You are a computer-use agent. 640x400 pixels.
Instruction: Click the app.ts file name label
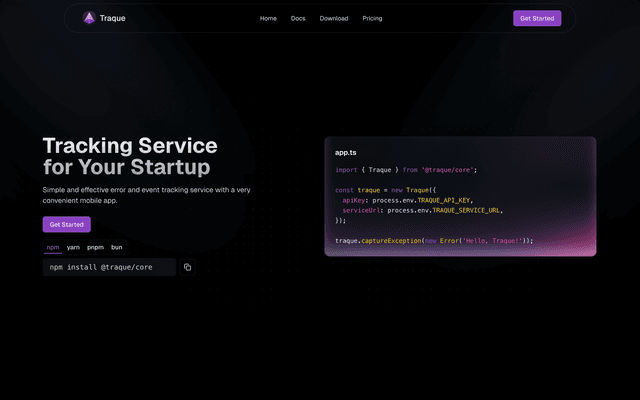346,152
